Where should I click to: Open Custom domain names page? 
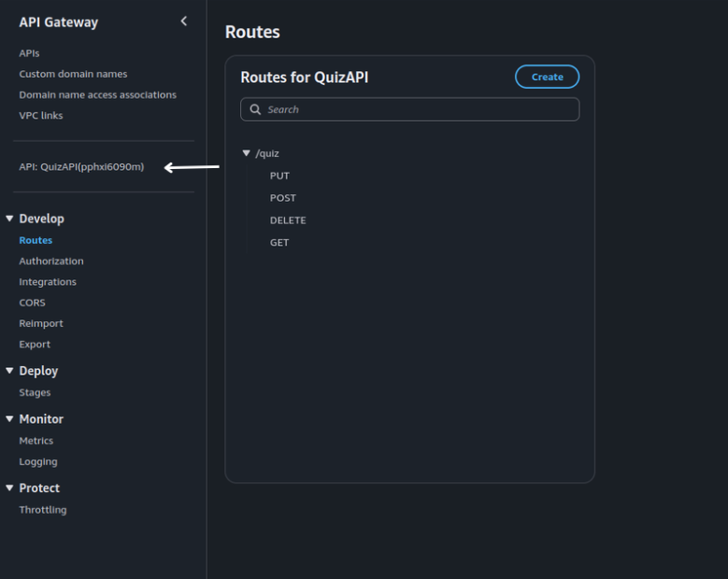pyautogui.click(x=73, y=74)
